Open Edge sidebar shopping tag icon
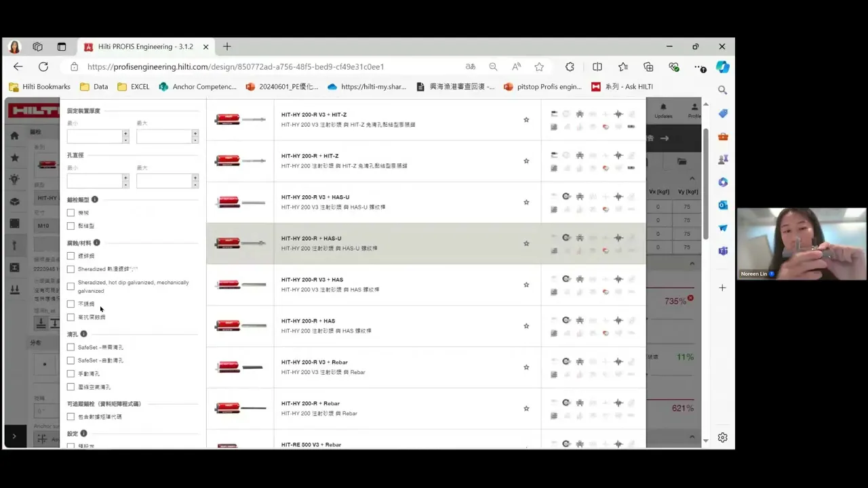The width and height of the screenshot is (868, 488). 723,113
